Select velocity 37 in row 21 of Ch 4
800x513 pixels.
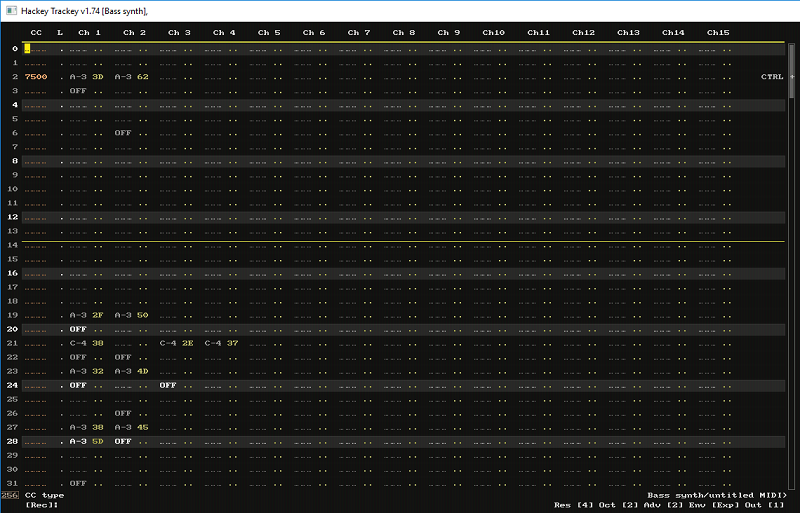232,343
